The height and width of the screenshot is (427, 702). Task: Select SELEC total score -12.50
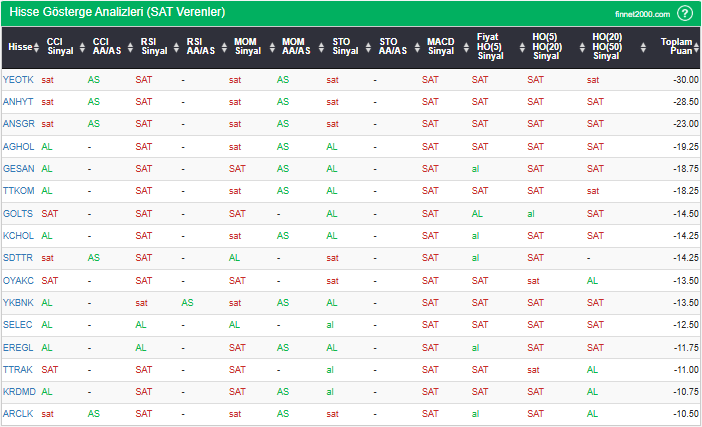(685, 325)
